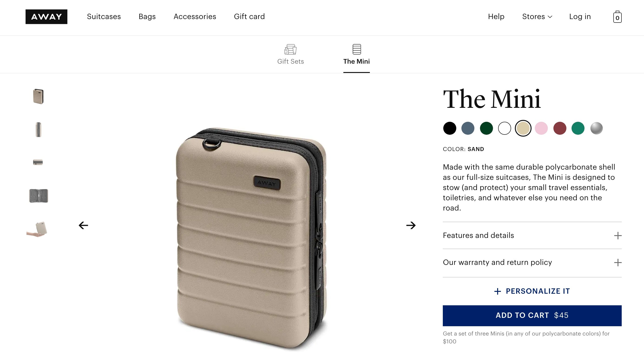This screenshot has width=644, height=362.
Task: Open the Stores dropdown menu
Action: pyautogui.click(x=537, y=17)
